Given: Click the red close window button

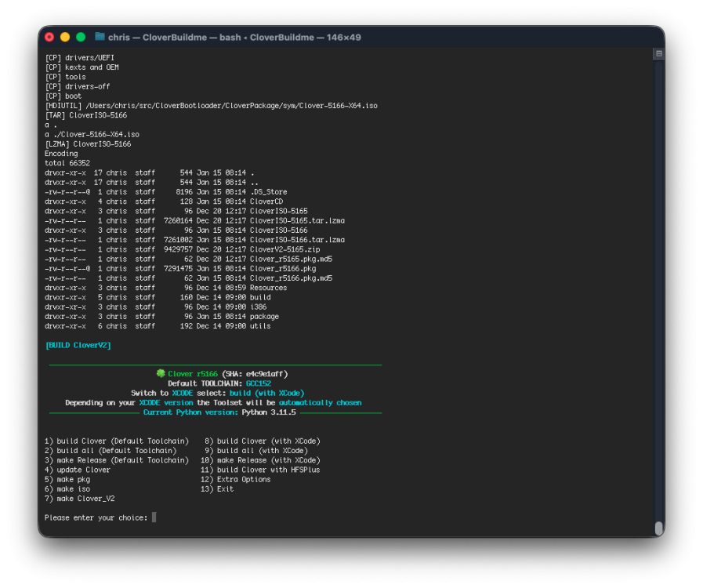Looking at the screenshot, I should (49, 37).
